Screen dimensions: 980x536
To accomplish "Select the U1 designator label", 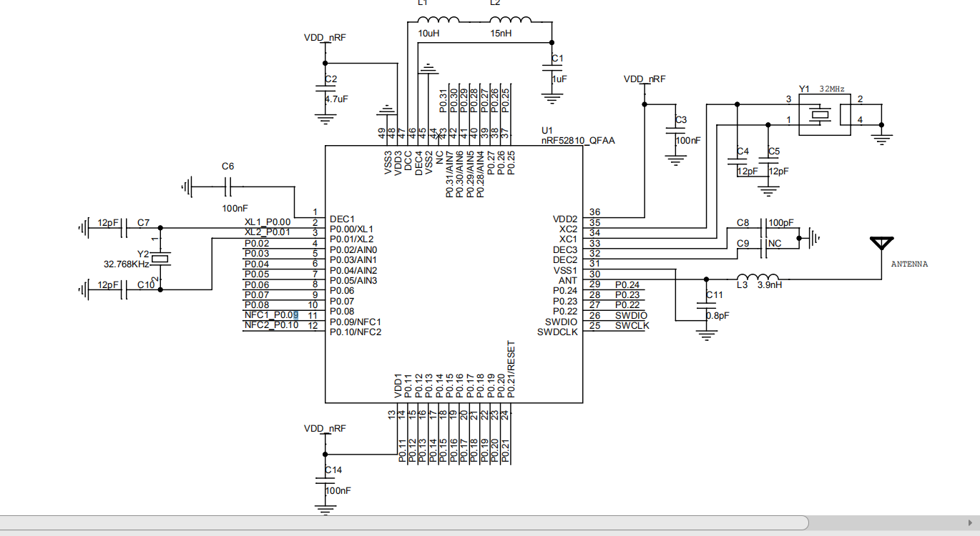I will (x=547, y=130).
